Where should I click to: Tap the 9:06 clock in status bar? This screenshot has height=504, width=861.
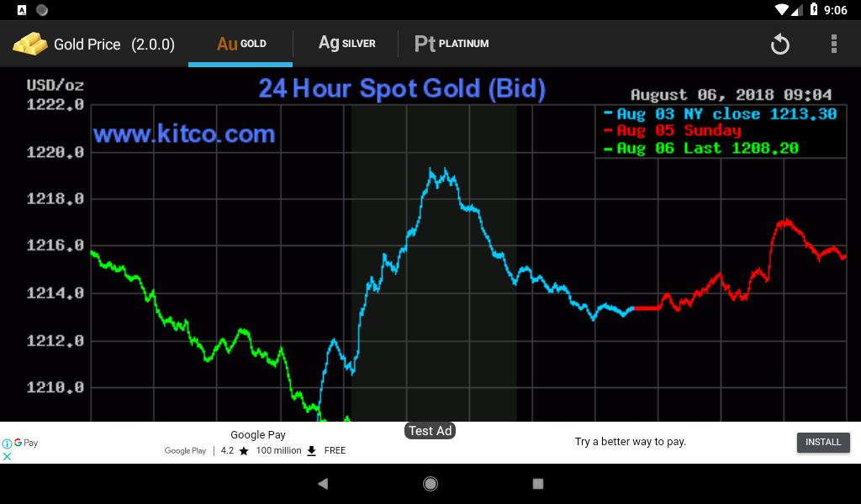(x=835, y=10)
